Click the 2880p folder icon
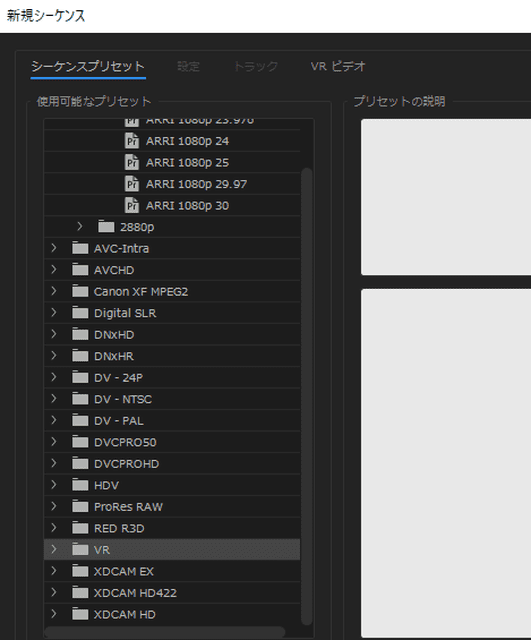 tap(106, 227)
